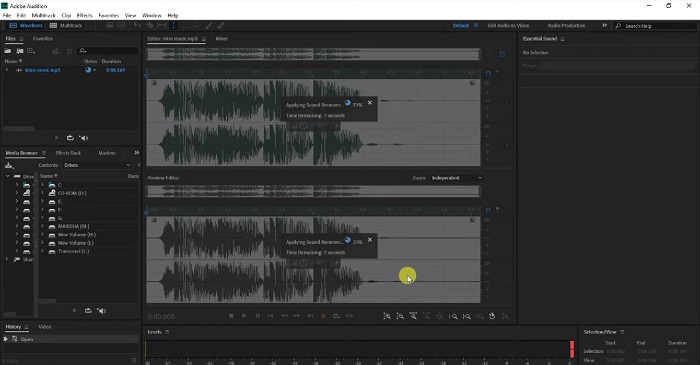
Task: Click Pause transport button
Action: pos(257,316)
